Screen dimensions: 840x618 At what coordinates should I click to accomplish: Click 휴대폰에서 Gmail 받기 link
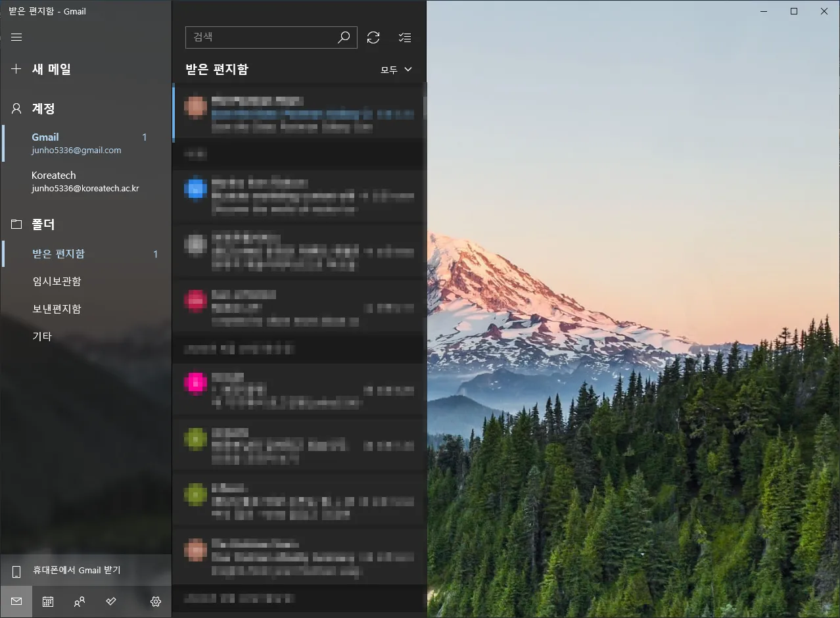tap(77, 570)
